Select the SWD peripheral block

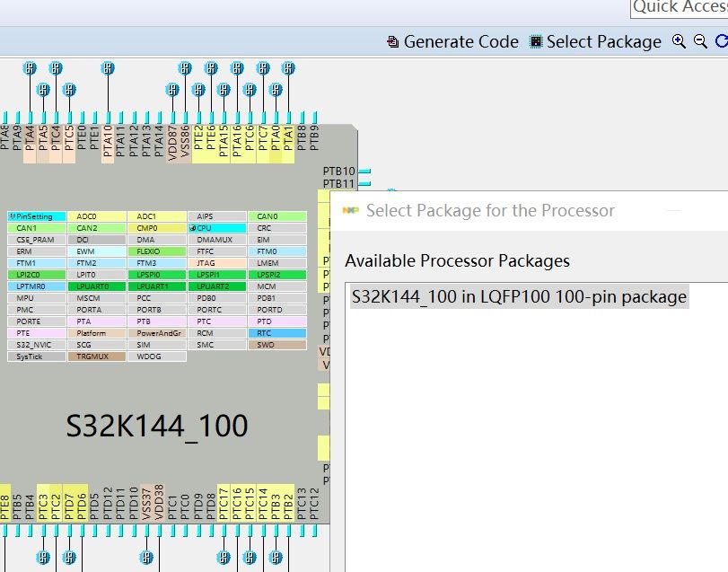coord(277,345)
